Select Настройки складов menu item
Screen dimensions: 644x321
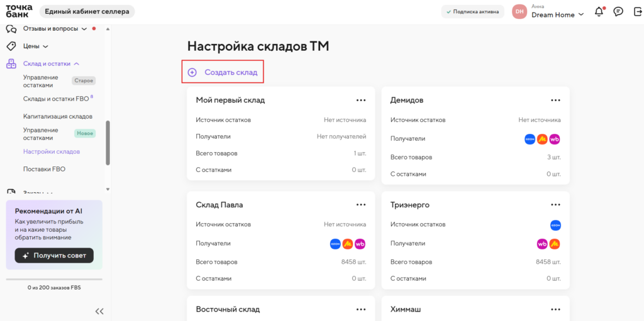click(x=52, y=151)
